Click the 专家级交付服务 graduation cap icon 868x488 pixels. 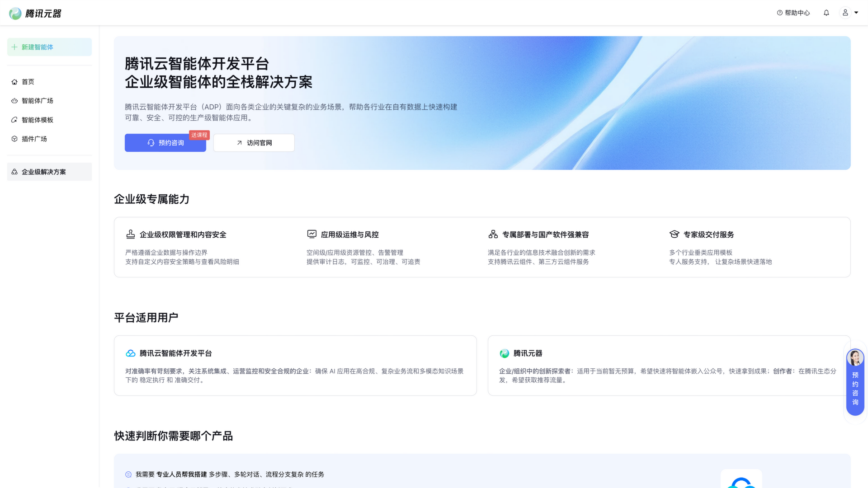click(675, 234)
